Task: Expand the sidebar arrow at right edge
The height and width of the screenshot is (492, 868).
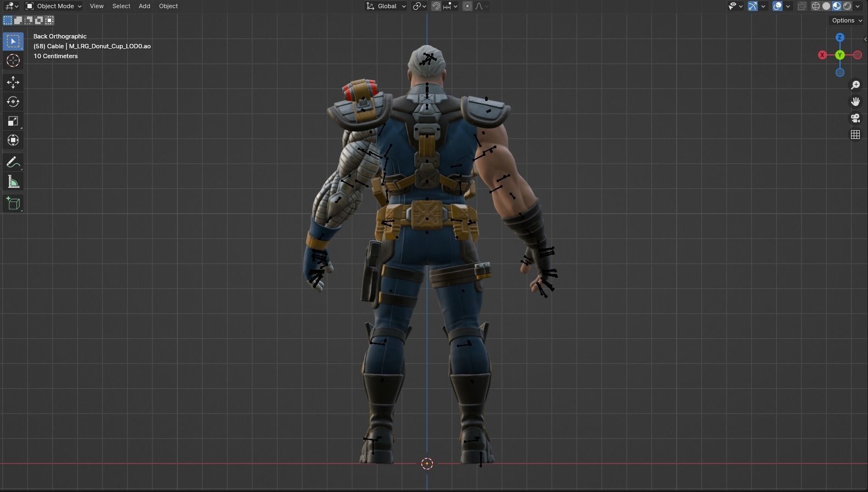Action: 865,39
